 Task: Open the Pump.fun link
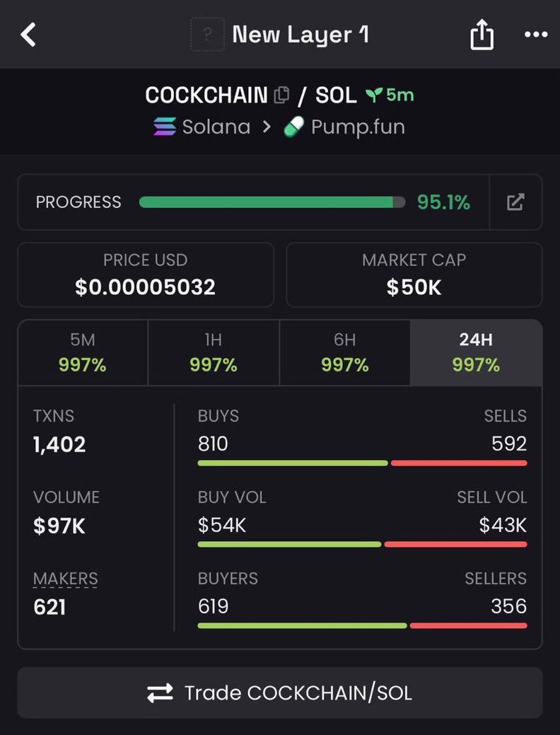358,127
